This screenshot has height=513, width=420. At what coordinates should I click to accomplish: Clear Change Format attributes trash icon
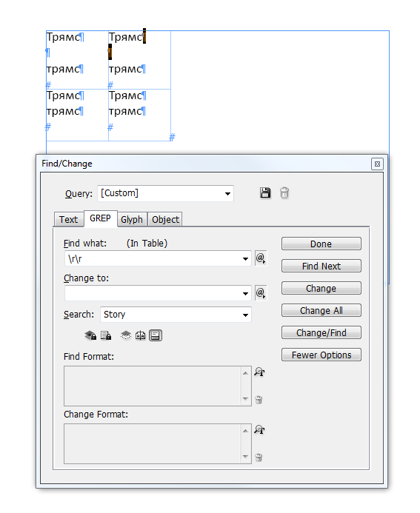click(259, 457)
